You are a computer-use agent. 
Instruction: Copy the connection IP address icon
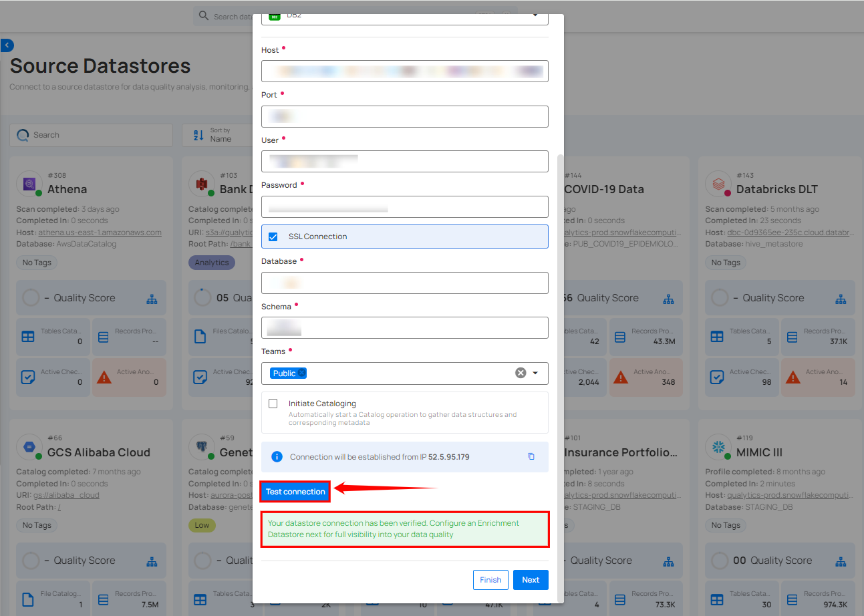coord(531,457)
